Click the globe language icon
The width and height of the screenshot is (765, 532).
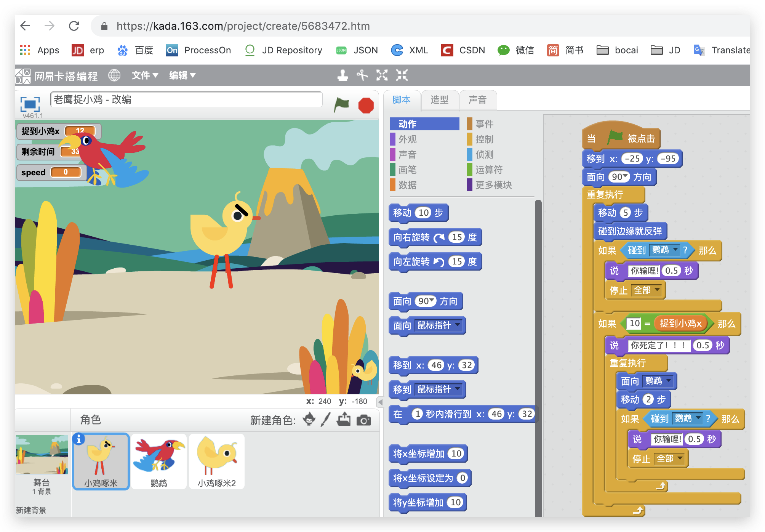[x=115, y=75]
